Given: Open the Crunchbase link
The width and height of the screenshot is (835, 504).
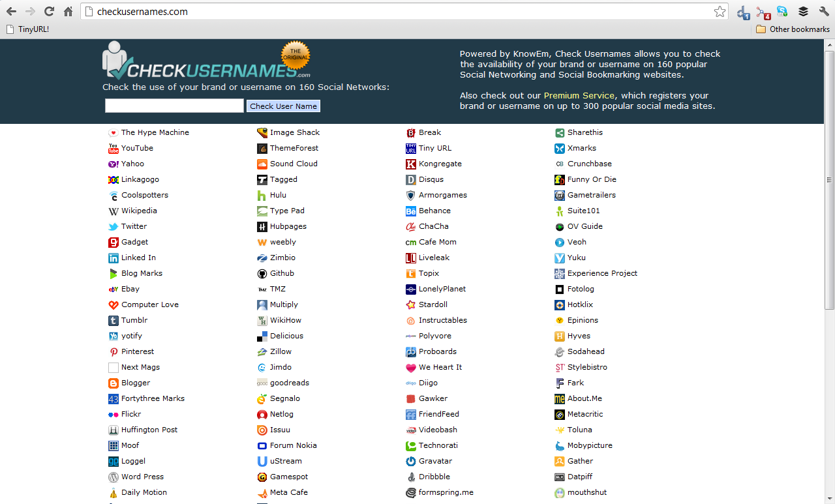Looking at the screenshot, I should 590,164.
